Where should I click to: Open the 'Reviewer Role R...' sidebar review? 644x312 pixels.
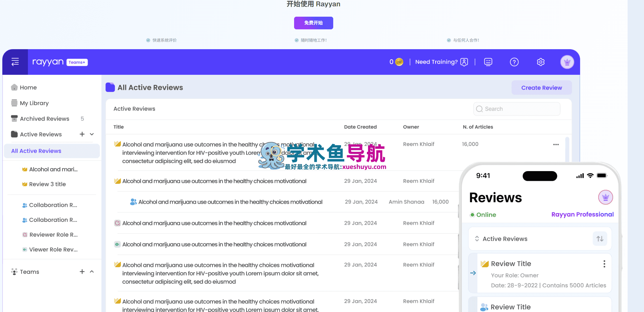click(x=50, y=235)
